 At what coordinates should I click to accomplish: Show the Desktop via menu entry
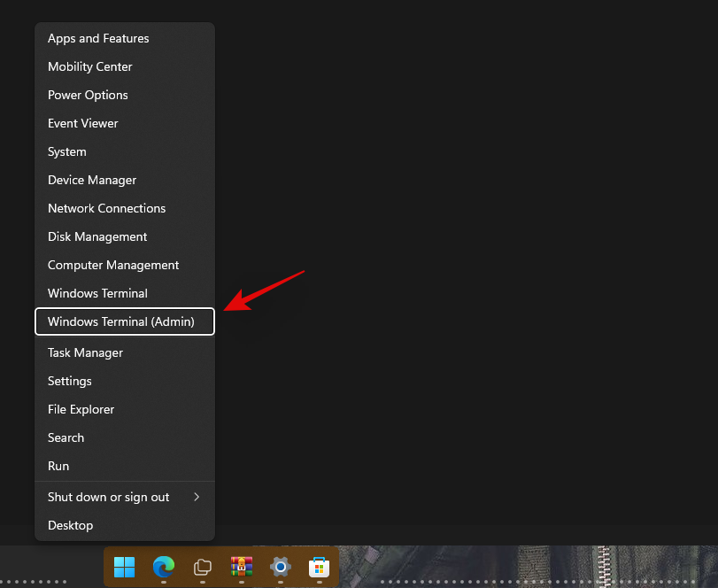(x=71, y=525)
